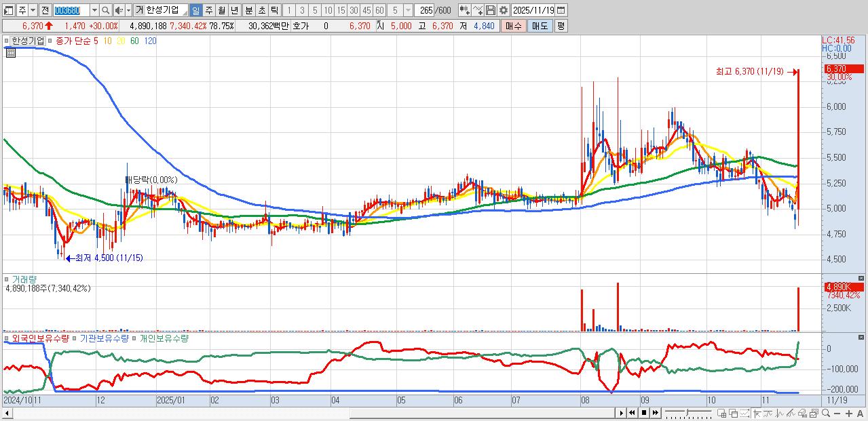
Task: Choose the 3 interval button
Action: click(301, 10)
